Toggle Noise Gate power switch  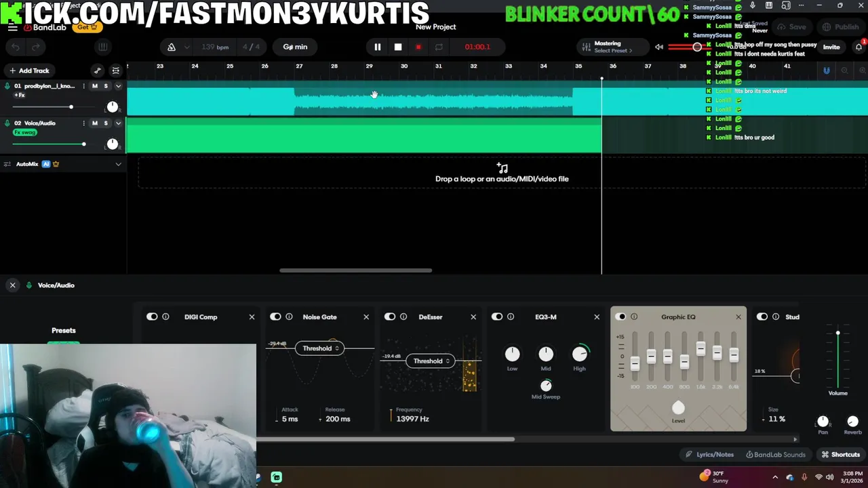275,317
